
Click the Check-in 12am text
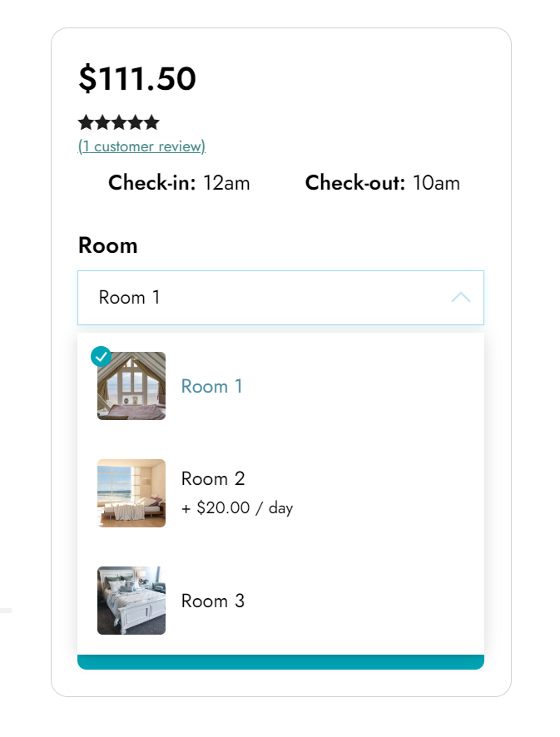tap(179, 183)
